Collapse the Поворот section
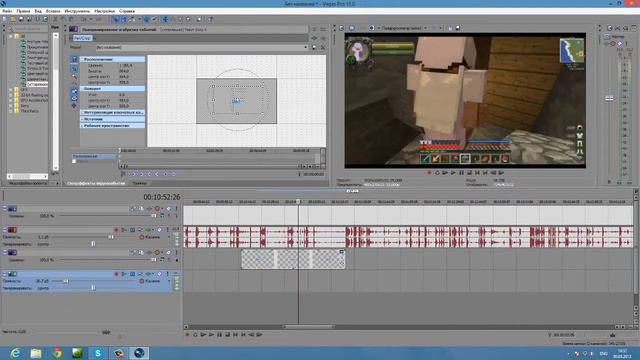640x360 pixels. pos(112,89)
